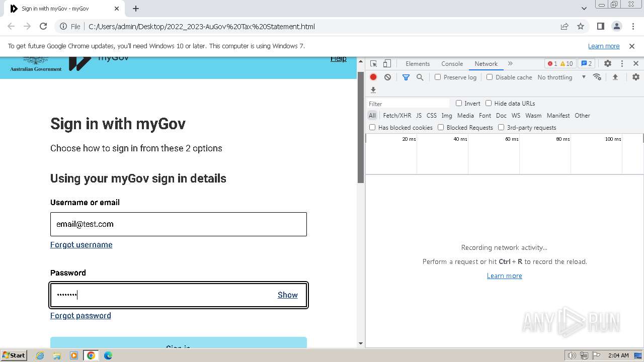Screen dimensions: 644x362
Task: Open the share page icon in address bar
Action: coord(565,26)
